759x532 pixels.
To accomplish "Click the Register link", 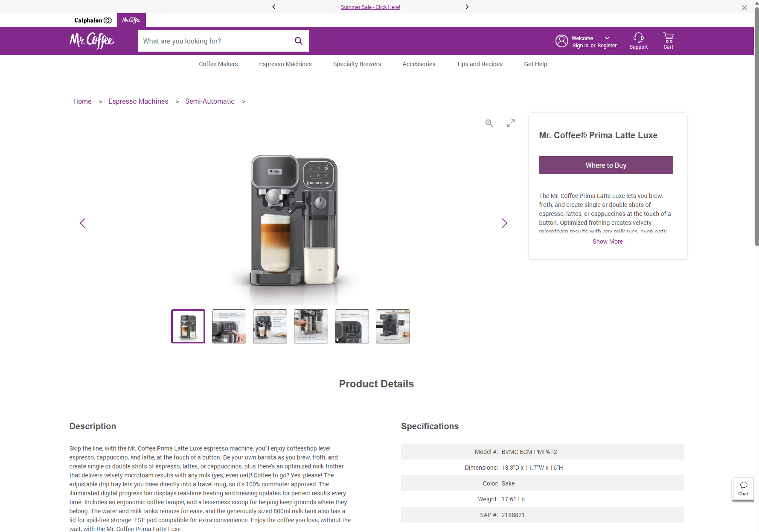I will pos(607,46).
